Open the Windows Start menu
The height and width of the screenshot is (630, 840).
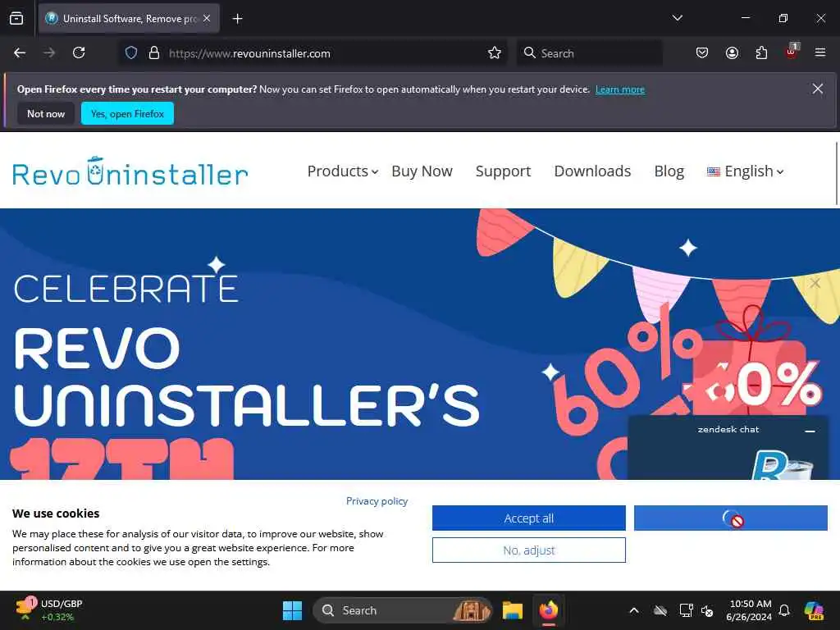[x=293, y=610]
